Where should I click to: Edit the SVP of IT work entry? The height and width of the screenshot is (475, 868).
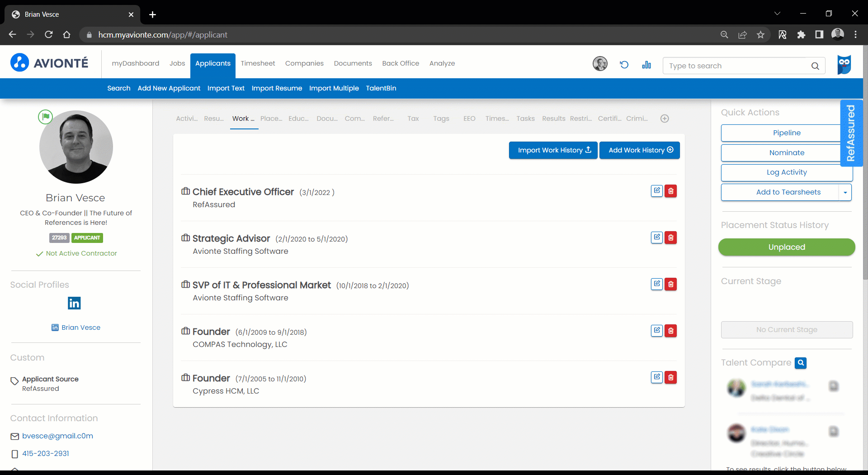[656, 284]
